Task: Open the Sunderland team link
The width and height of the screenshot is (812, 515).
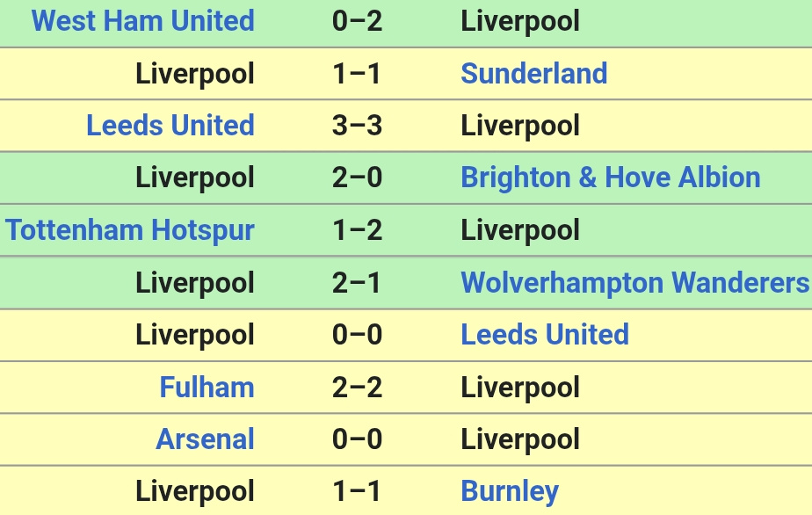Action: [534, 73]
